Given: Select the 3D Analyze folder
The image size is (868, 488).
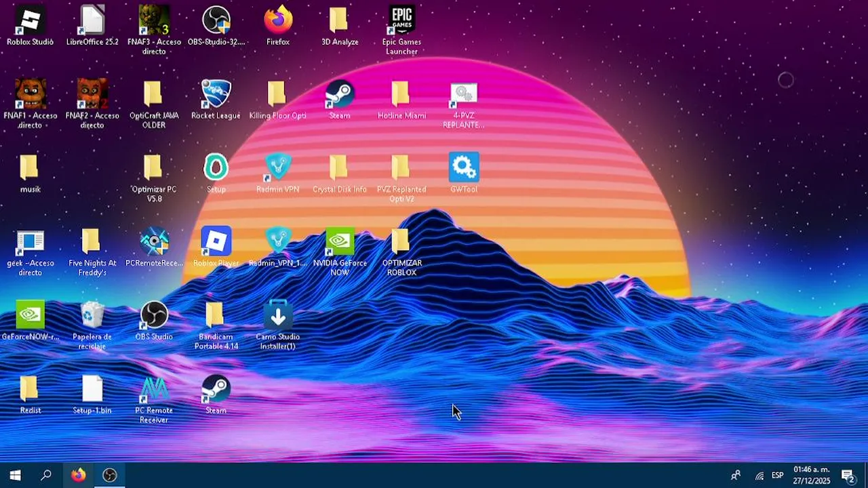Looking at the screenshot, I should click(340, 21).
